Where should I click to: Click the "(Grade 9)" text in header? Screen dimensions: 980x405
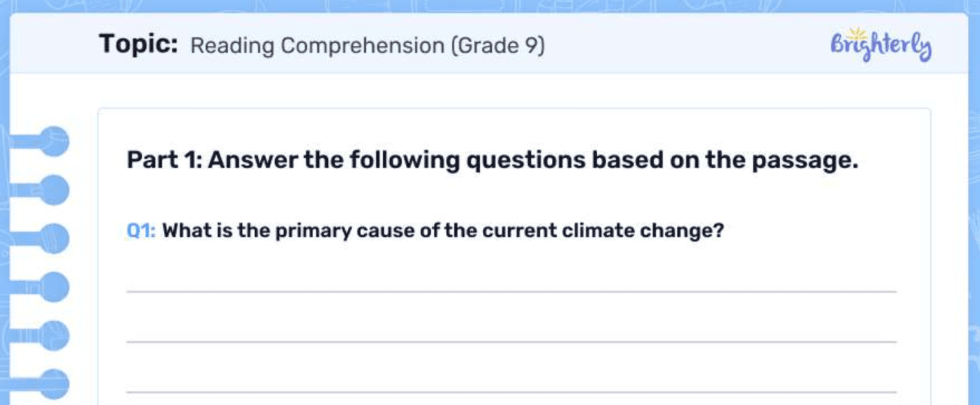tap(498, 46)
